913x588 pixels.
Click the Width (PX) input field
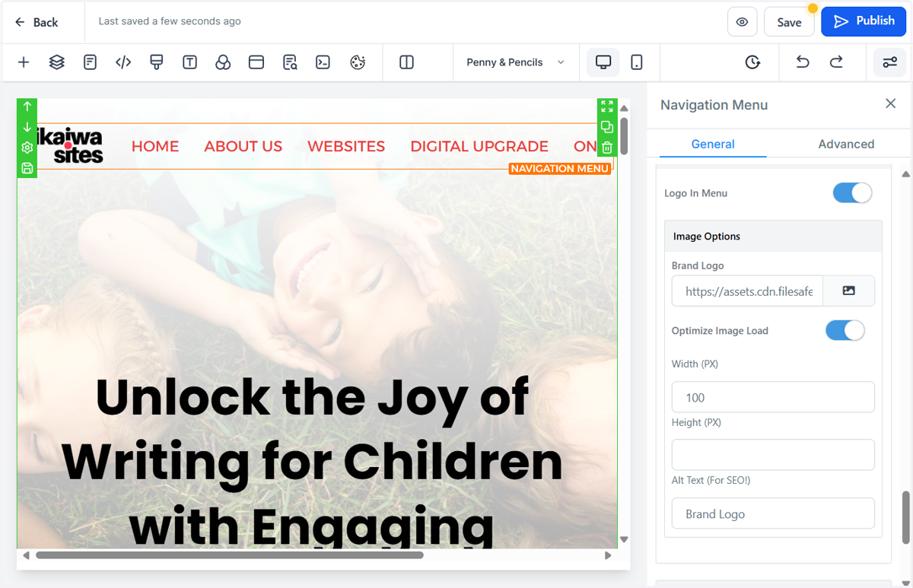[x=773, y=397]
